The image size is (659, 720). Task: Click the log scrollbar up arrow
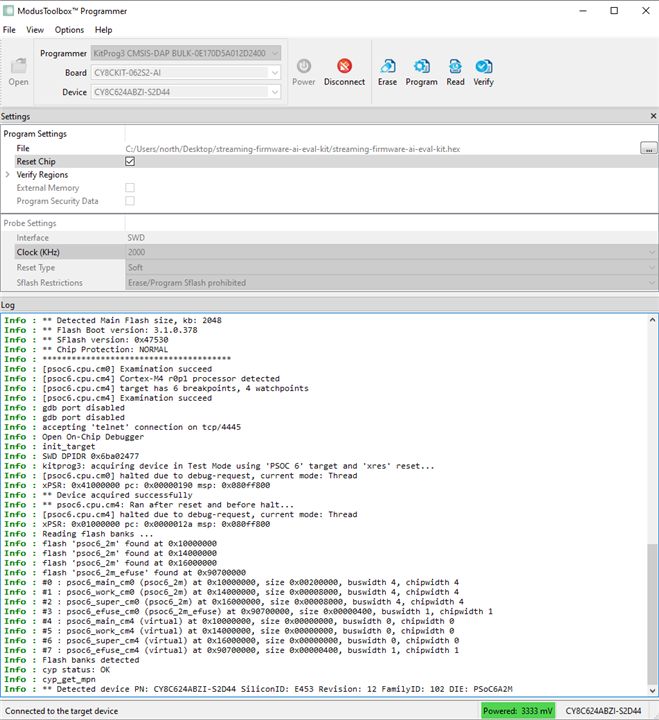coord(652,320)
